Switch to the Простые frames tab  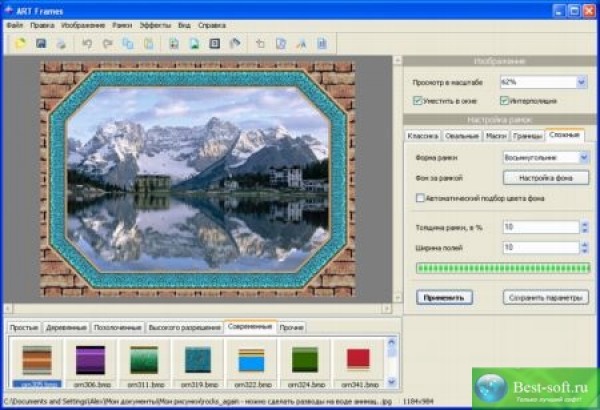[x=24, y=327]
